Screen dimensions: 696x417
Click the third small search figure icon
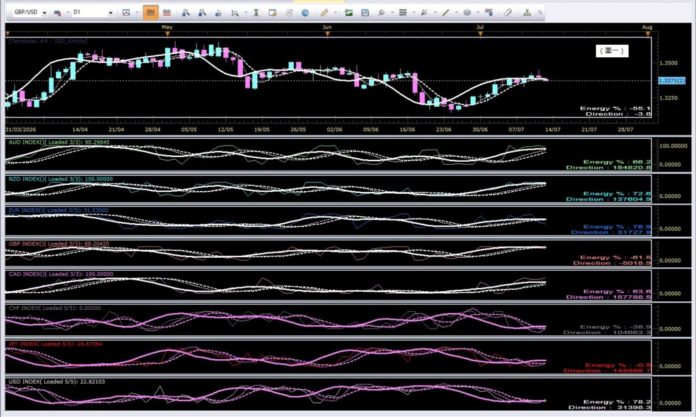218,13
